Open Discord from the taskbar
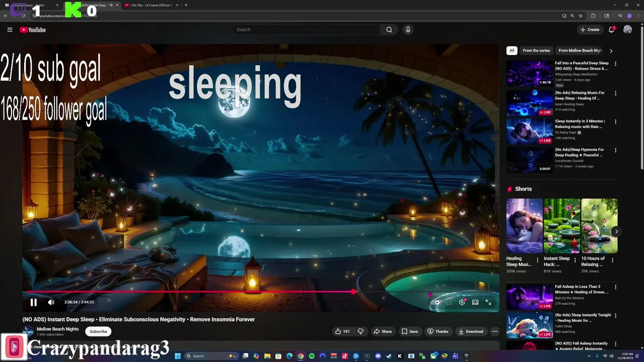Viewport: 644px width, 362px height. click(x=378, y=356)
